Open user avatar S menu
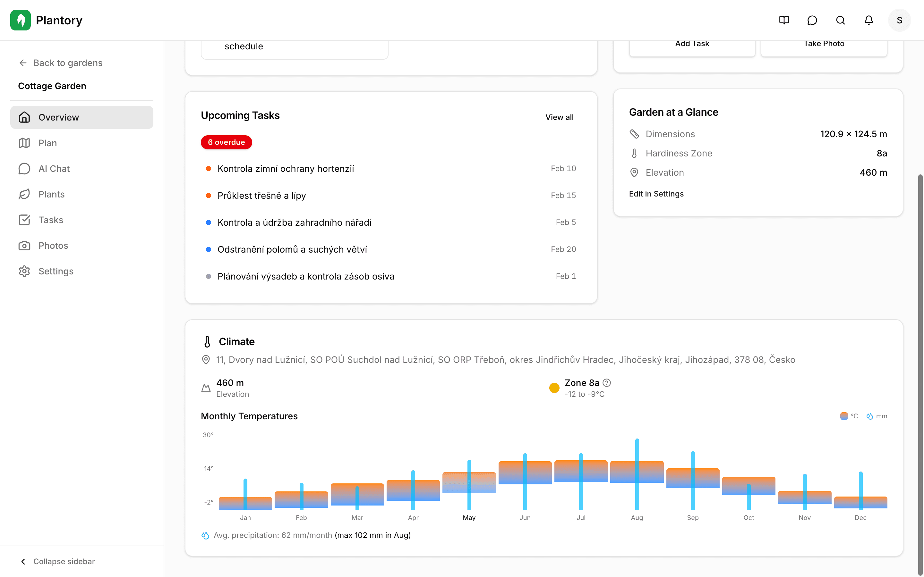 pyautogui.click(x=899, y=20)
